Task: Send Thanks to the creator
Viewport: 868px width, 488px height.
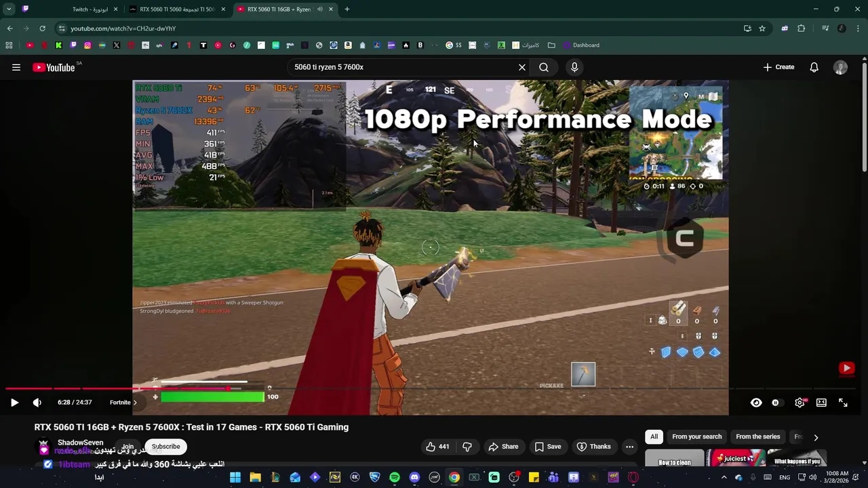Action: click(x=593, y=447)
